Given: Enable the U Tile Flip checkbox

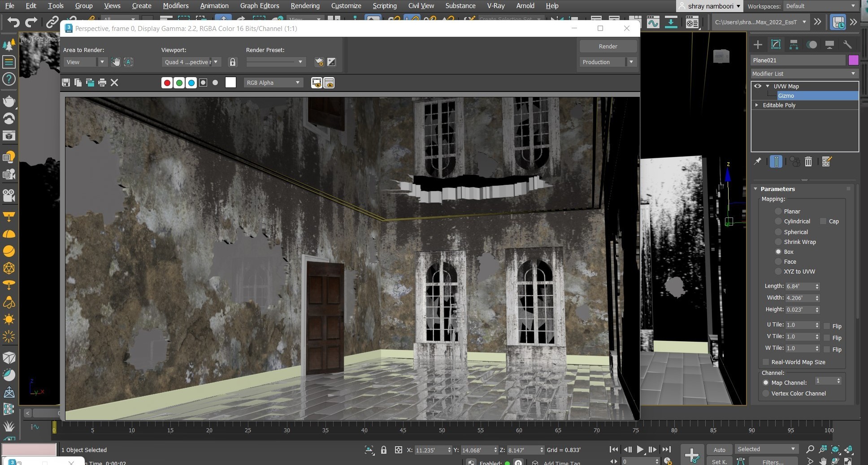Looking at the screenshot, I should [827, 326].
